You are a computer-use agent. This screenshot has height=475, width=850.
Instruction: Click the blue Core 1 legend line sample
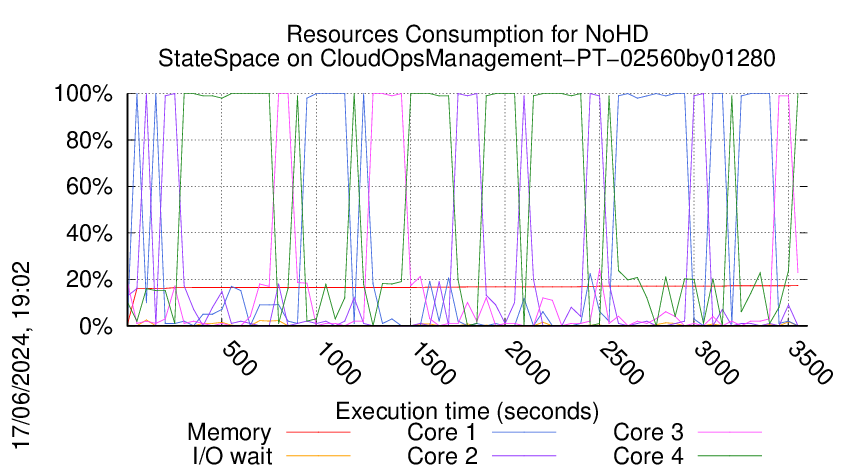coord(524,432)
